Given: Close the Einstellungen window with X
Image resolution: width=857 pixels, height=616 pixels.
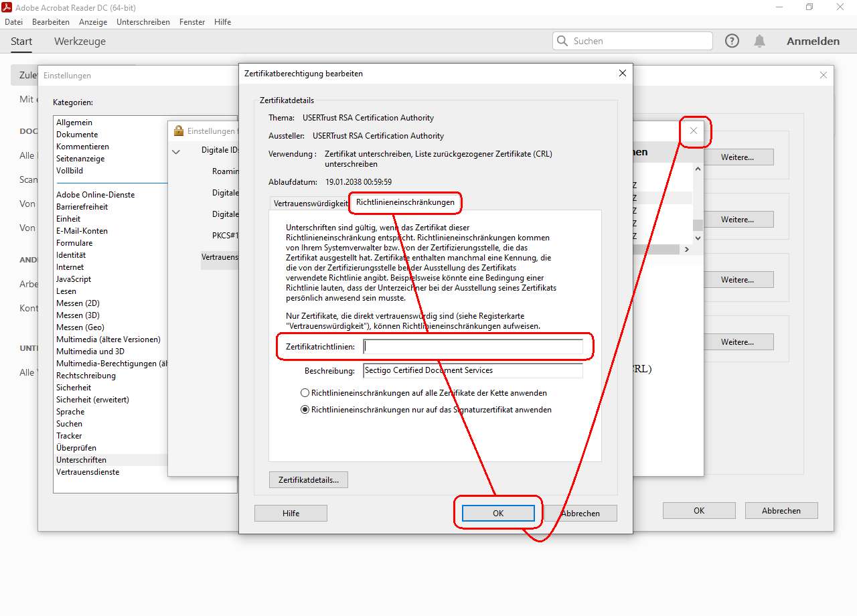Looking at the screenshot, I should 824,75.
